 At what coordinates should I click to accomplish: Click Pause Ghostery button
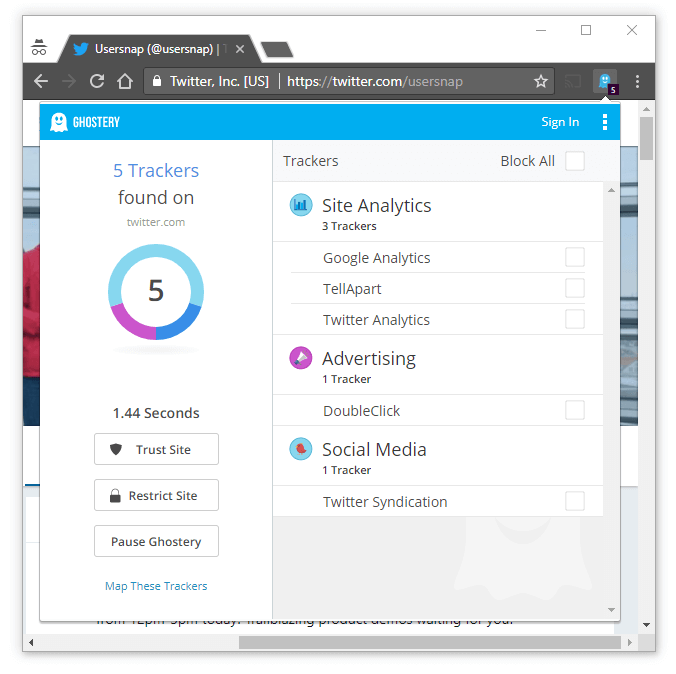coord(156,542)
